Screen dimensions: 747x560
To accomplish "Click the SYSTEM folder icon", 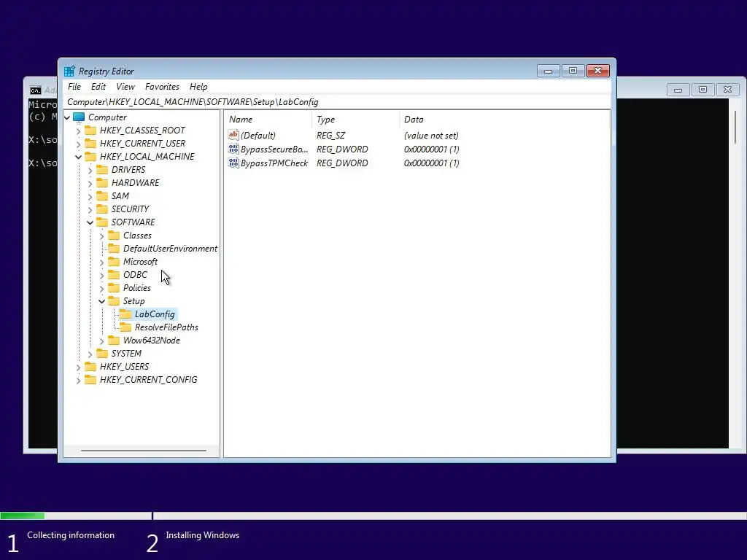I will 102,354.
